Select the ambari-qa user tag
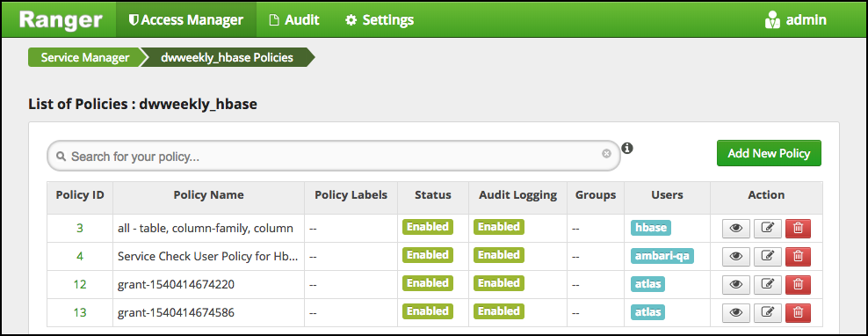This screenshot has width=868, height=336. [x=662, y=256]
